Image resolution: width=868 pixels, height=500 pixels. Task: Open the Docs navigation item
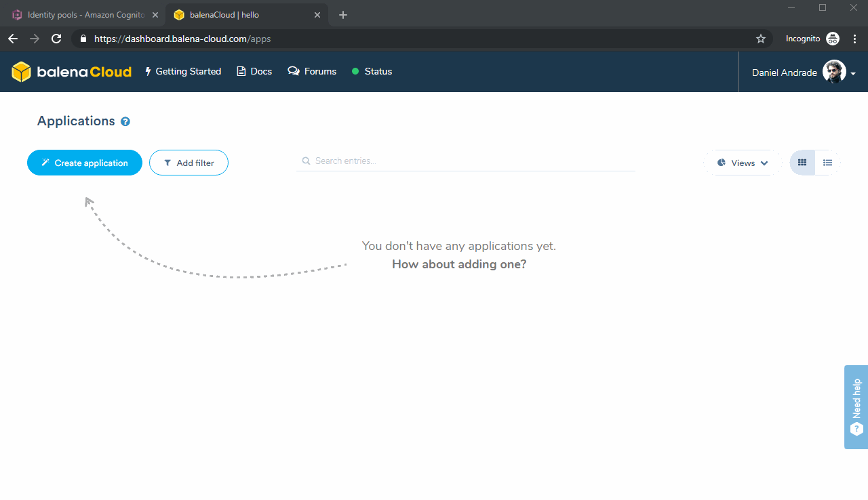pyautogui.click(x=254, y=72)
